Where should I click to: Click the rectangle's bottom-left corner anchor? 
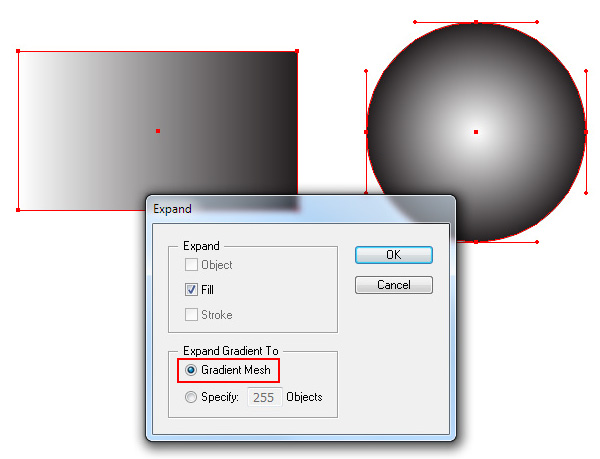[x=18, y=210]
